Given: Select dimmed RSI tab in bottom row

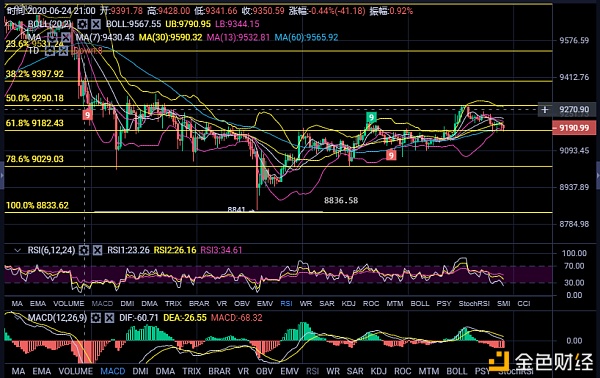Looking at the screenshot, I should click(313, 371).
